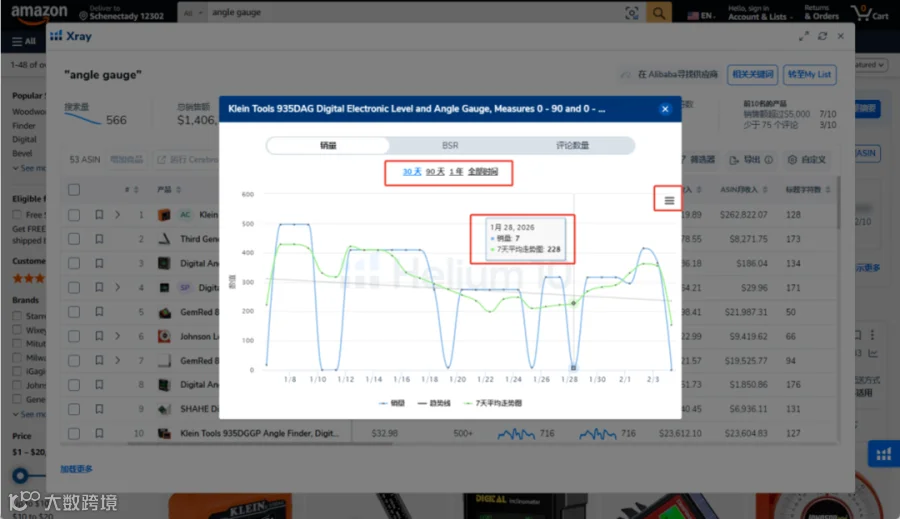Adjust the Amazon price range slider handle
The image size is (900, 519).
click(x=21, y=475)
